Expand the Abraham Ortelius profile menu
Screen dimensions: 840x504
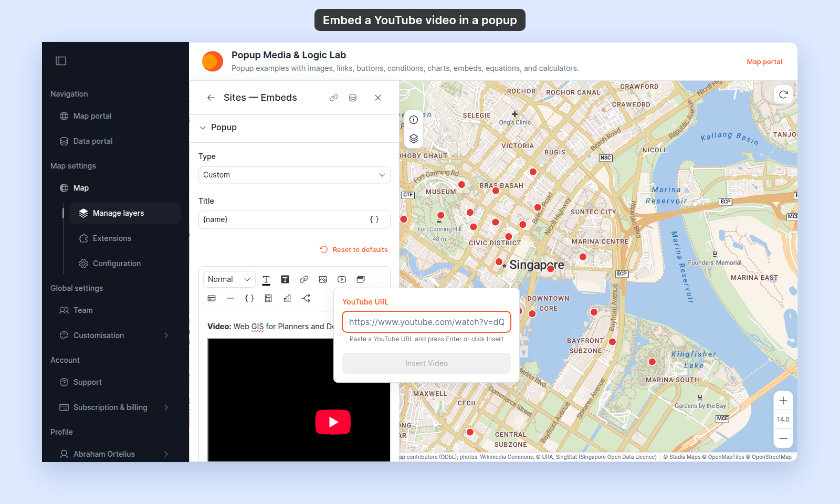(166, 454)
